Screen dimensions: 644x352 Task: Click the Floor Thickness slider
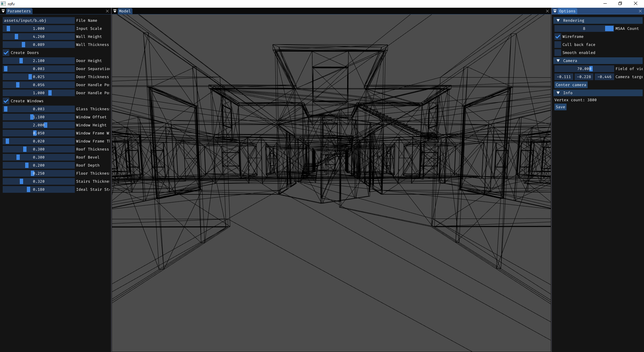(x=39, y=173)
